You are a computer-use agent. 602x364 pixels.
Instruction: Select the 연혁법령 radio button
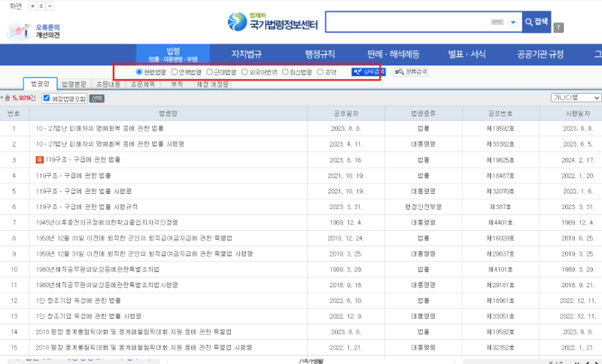tap(175, 71)
